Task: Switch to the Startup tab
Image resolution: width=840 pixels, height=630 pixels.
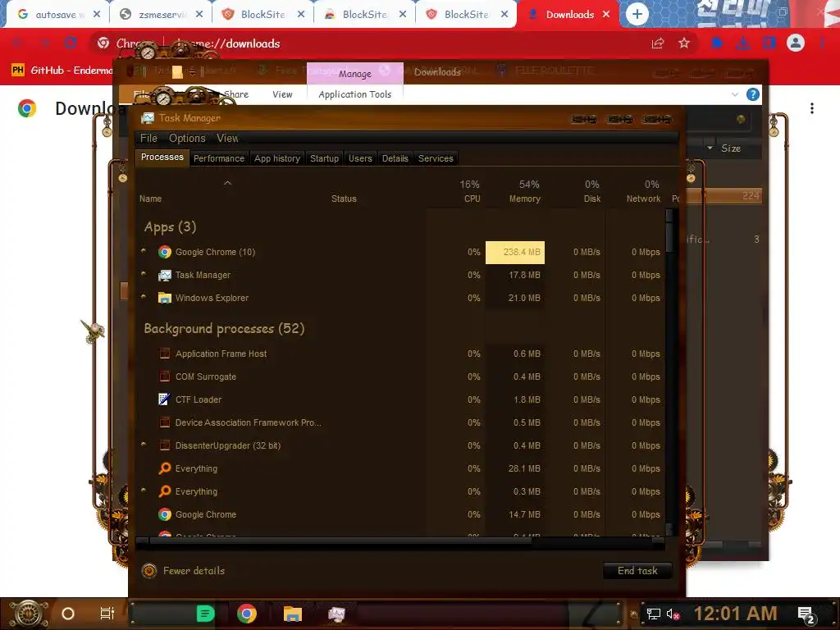Action: [x=324, y=158]
